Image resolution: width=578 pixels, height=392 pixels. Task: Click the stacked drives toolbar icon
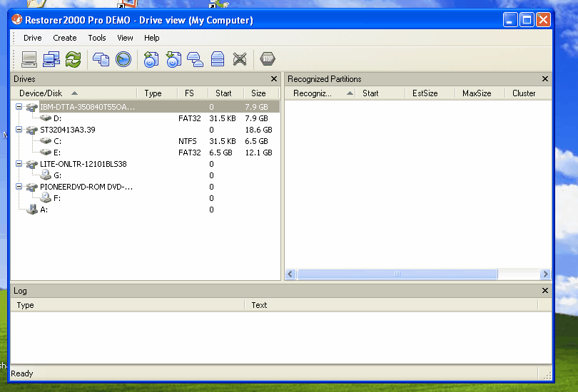218,59
